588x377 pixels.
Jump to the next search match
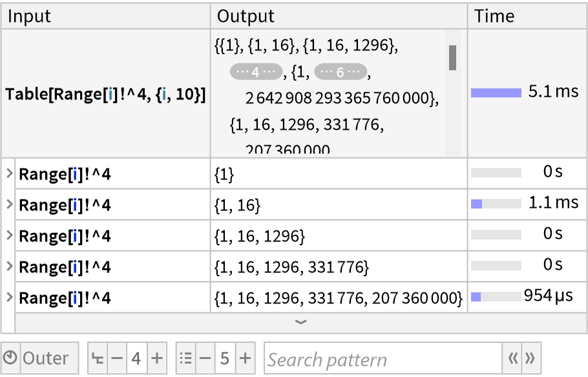click(530, 358)
